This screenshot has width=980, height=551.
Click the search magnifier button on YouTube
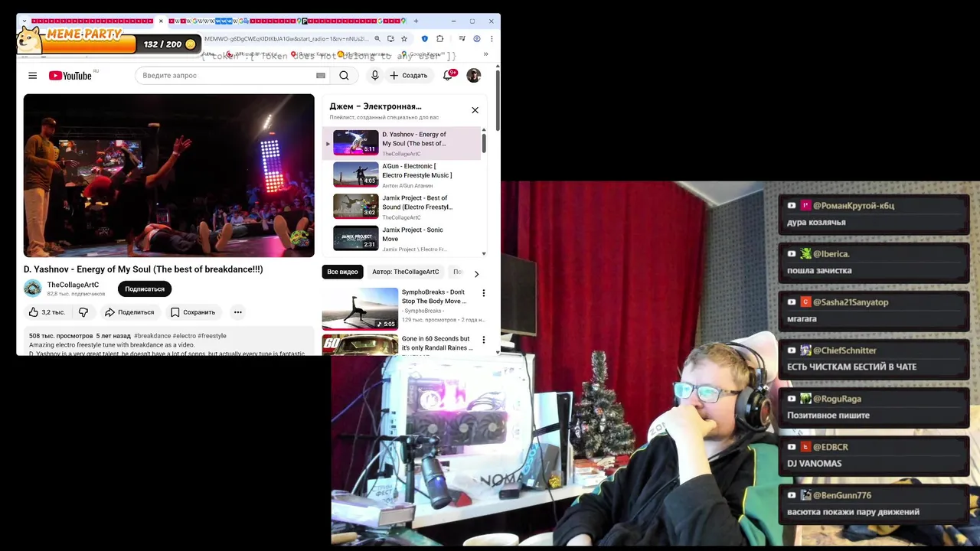(344, 75)
